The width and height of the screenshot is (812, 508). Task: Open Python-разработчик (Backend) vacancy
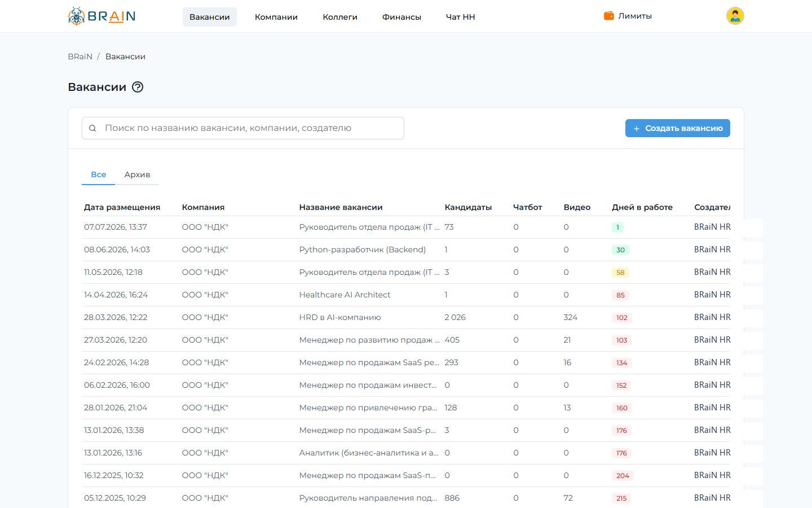coord(363,249)
